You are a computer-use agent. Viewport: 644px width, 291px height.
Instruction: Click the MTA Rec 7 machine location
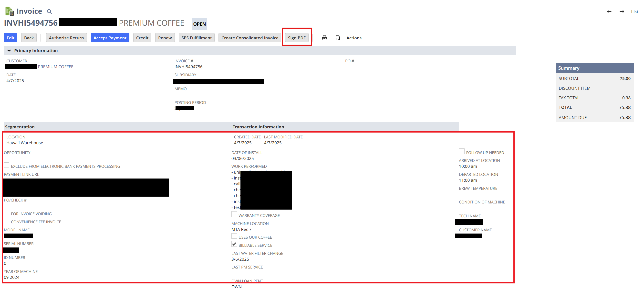[x=241, y=229]
